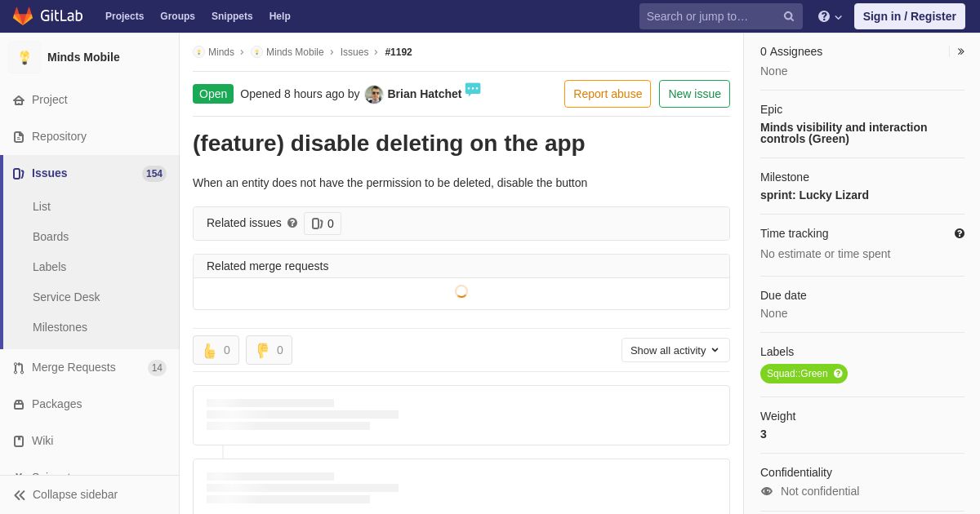Click the 154 issues count badge
Viewport: 980px width, 514px height.
[x=154, y=174]
